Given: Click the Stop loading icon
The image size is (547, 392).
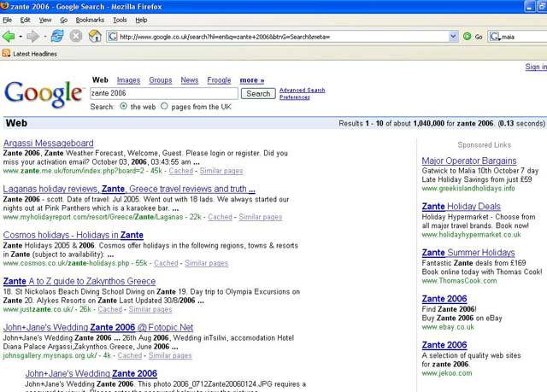Looking at the screenshot, I should point(76,36).
